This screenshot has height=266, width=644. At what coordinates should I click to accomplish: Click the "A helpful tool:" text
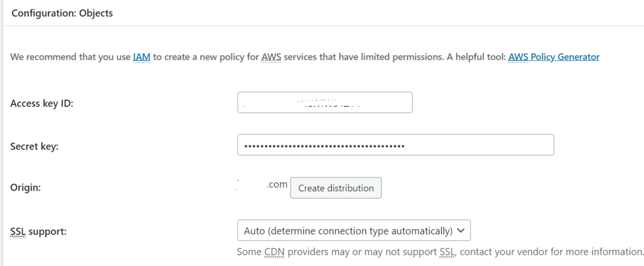pyautogui.click(x=475, y=57)
